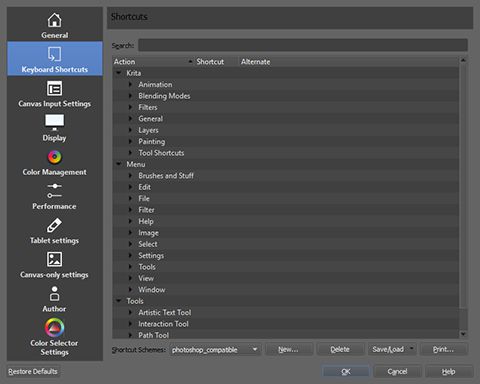Image resolution: width=480 pixels, height=384 pixels.
Task: Select the Image row
Action: 286,233
